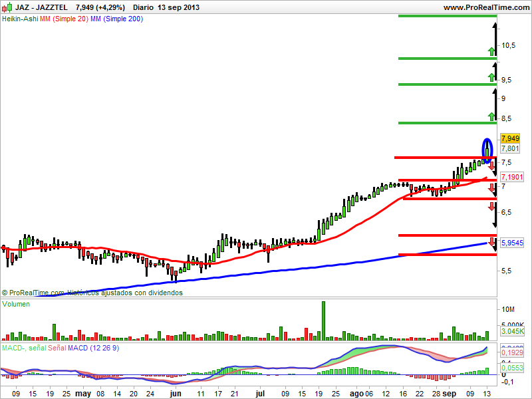Image resolution: width=532 pixels, height=399 pixels.
Task: Click the green '0,0553' histogram value tag
Action: [512, 368]
